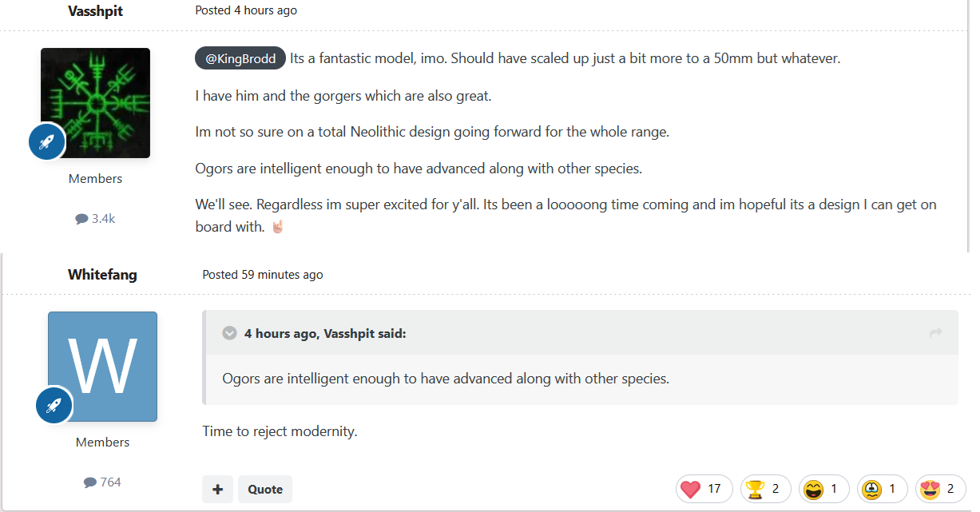
Task: Click the rocket rank badge on Vasshpit's avatar
Action: [x=47, y=142]
